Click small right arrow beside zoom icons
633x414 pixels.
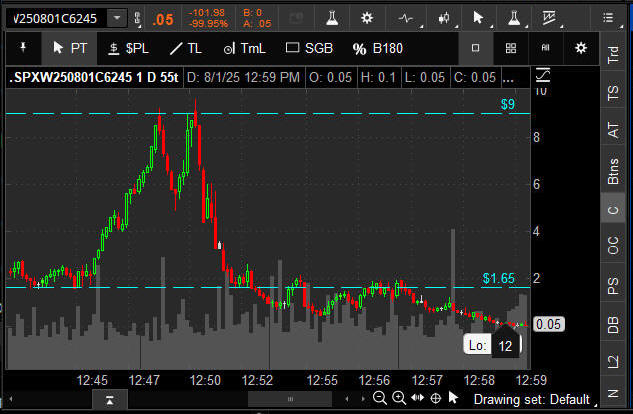pyautogui.click(x=363, y=399)
